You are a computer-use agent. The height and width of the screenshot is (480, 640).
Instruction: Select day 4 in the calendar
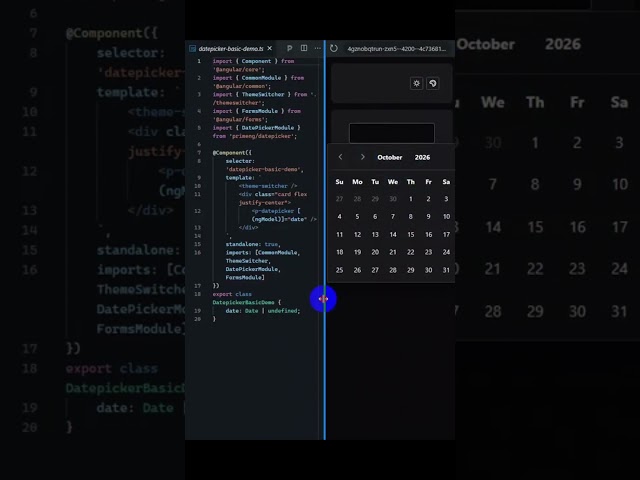coord(339,217)
